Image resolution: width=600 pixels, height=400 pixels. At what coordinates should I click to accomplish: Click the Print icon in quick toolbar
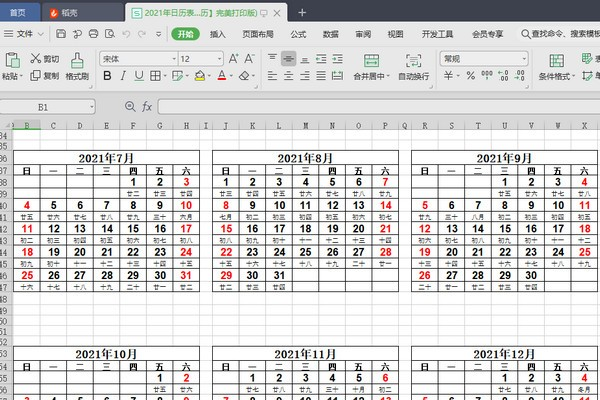point(93,34)
